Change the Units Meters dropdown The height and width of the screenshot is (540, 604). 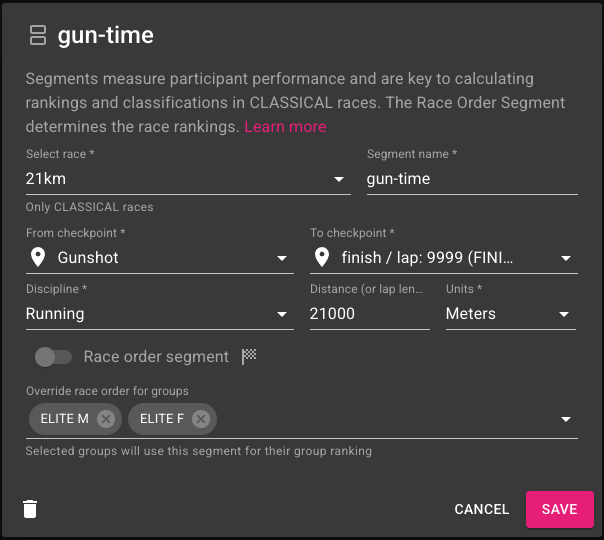pos(511,314)
